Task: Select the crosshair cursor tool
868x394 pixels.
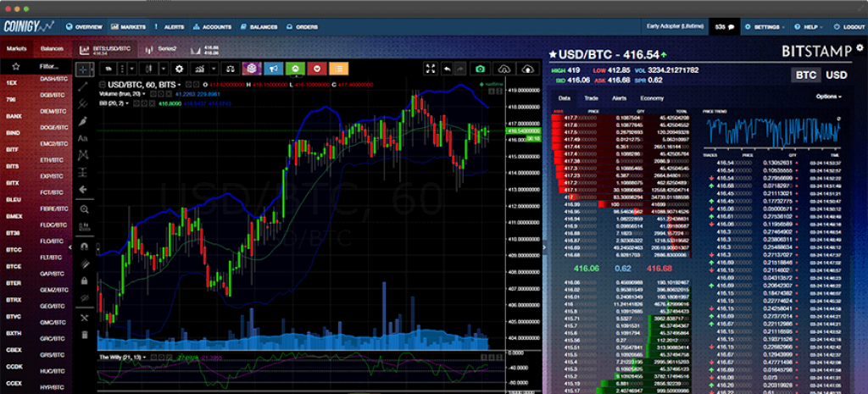Action: pos(84,69)
